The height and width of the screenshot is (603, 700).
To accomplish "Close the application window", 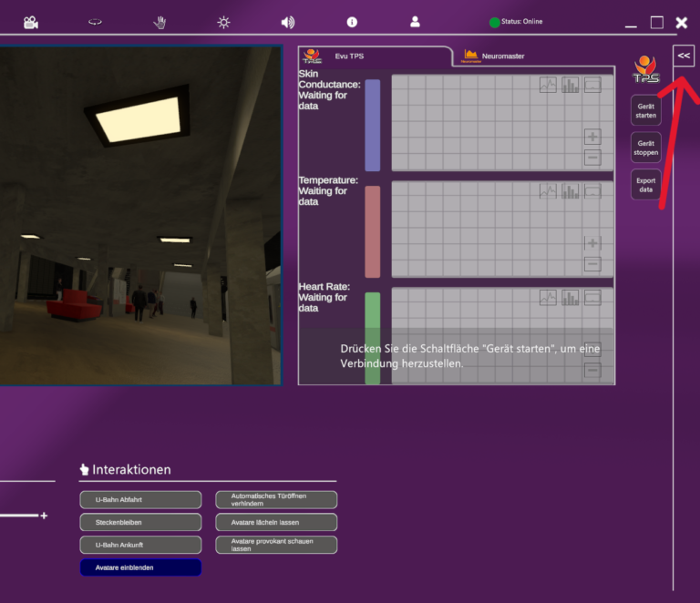I will coord(682,22).
